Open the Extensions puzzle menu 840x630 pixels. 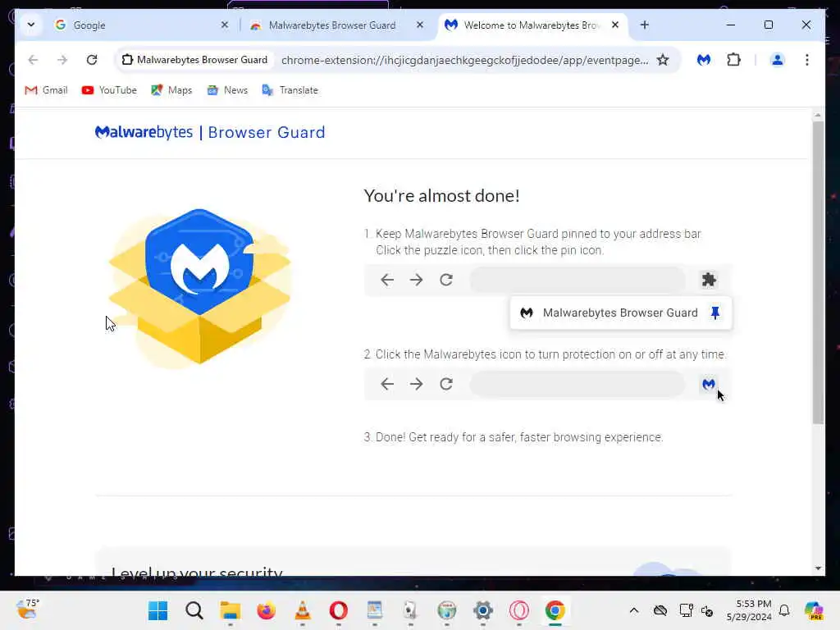point(733,59)
